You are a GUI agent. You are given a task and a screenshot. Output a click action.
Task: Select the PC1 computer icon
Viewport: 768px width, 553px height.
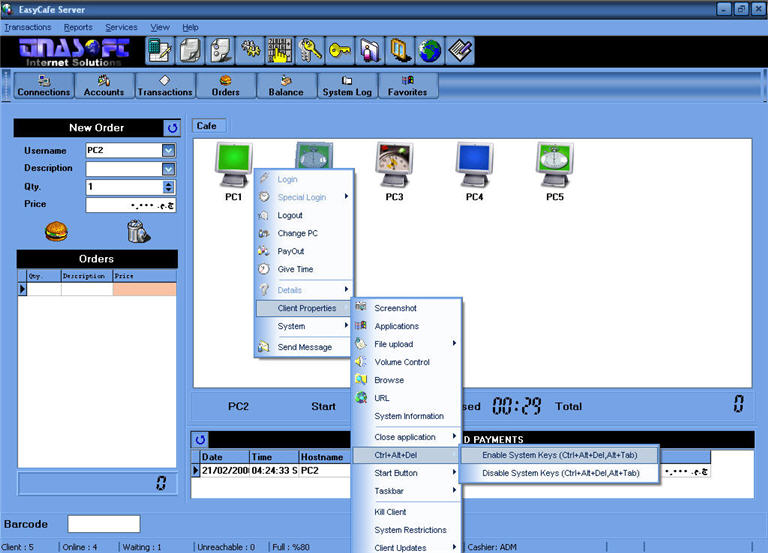[x=234, y=166]
